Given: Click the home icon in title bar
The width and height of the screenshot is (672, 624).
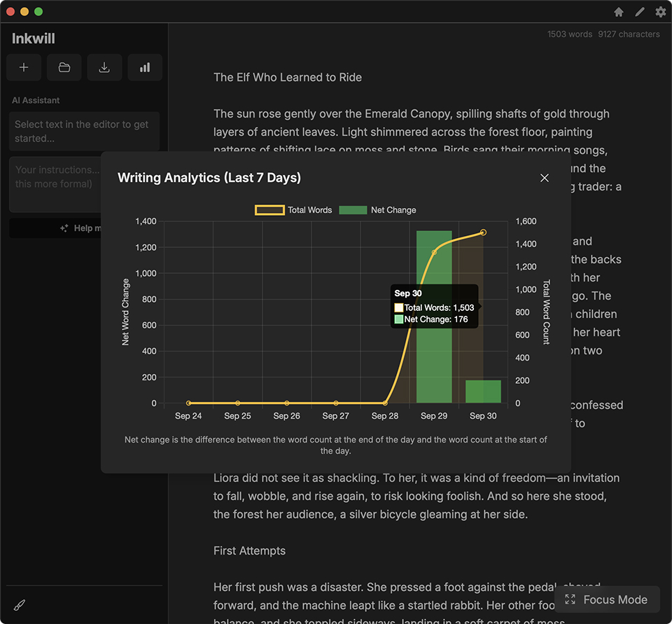Looking at the screenshot, I should click(619, 12).
